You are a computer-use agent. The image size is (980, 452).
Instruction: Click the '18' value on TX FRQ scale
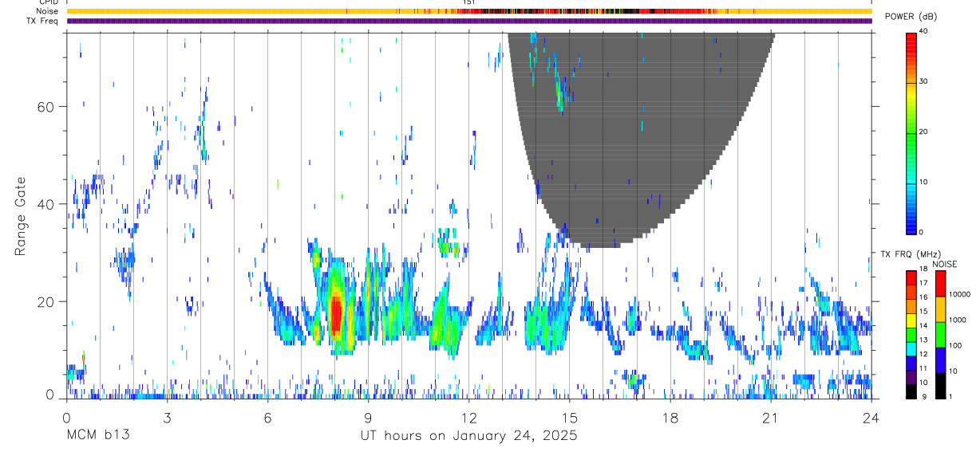pyautogui.click(x=923, y=269)
